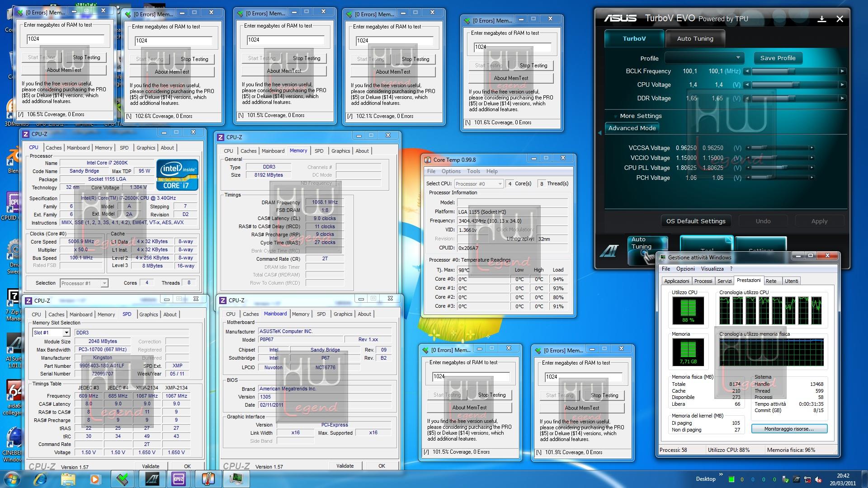Click the green square tray indicator

(x=731, y=479)
